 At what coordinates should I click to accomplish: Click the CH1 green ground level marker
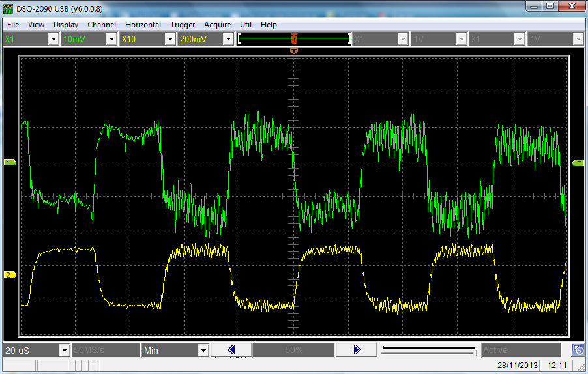pos(10,162)
